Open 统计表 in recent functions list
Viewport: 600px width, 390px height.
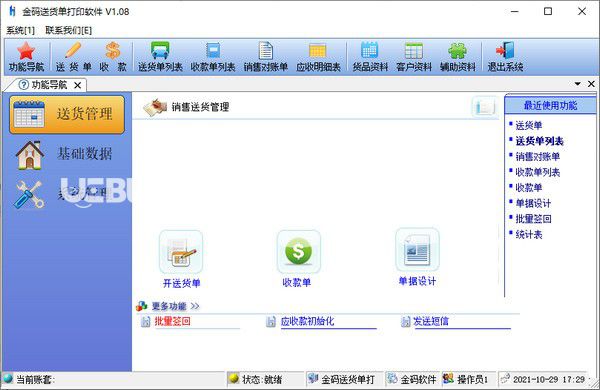[528, 235]
